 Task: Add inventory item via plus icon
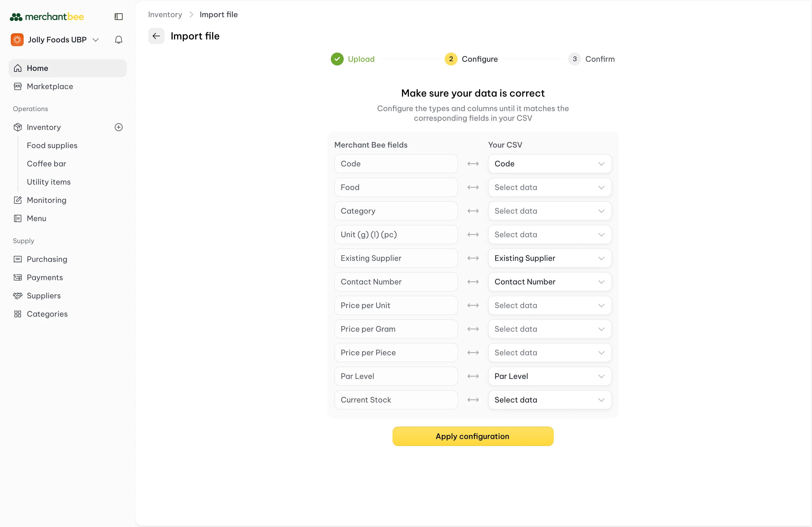(118, 127)
